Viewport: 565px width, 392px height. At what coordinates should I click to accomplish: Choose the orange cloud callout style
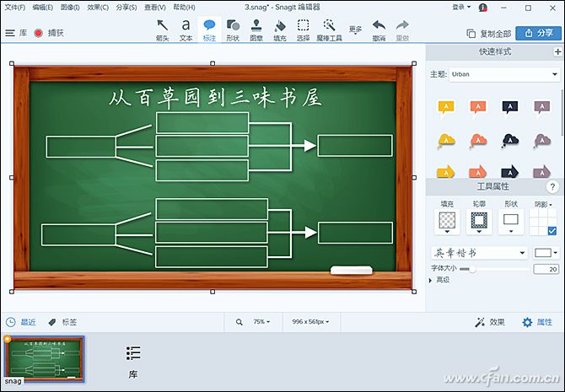pyautogui.click(x=478, y=141)
